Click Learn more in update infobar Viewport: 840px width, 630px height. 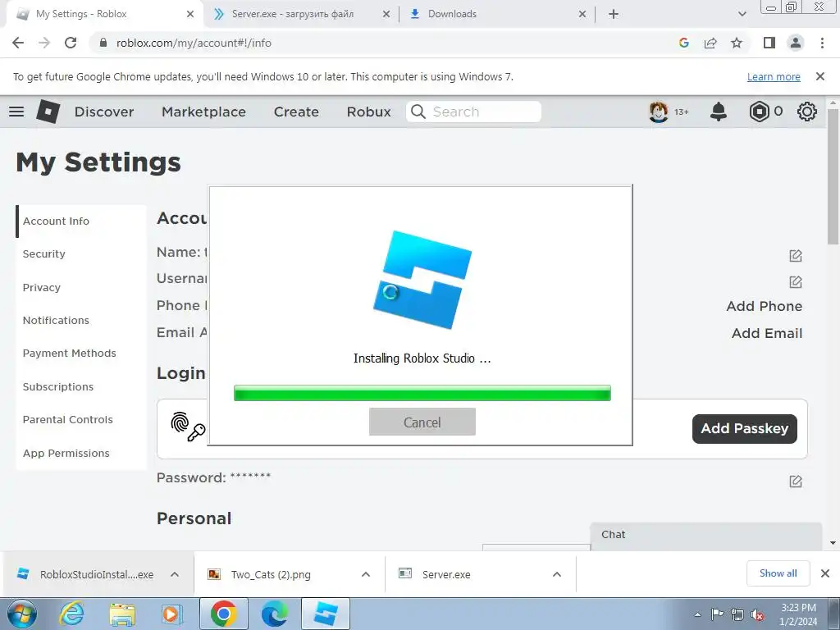[x=774, y=76]
